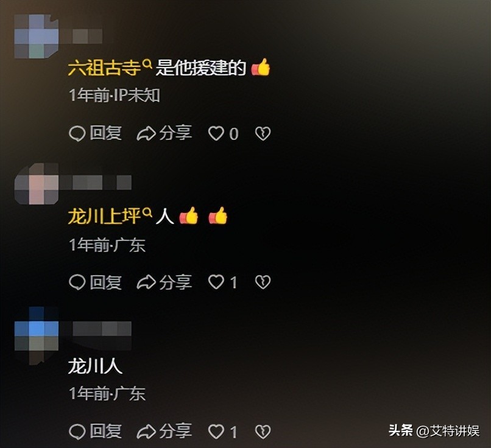Click search magnifier beside 龙川上坪
Viewport: 491px width, 448px height.
pos(147,213)
